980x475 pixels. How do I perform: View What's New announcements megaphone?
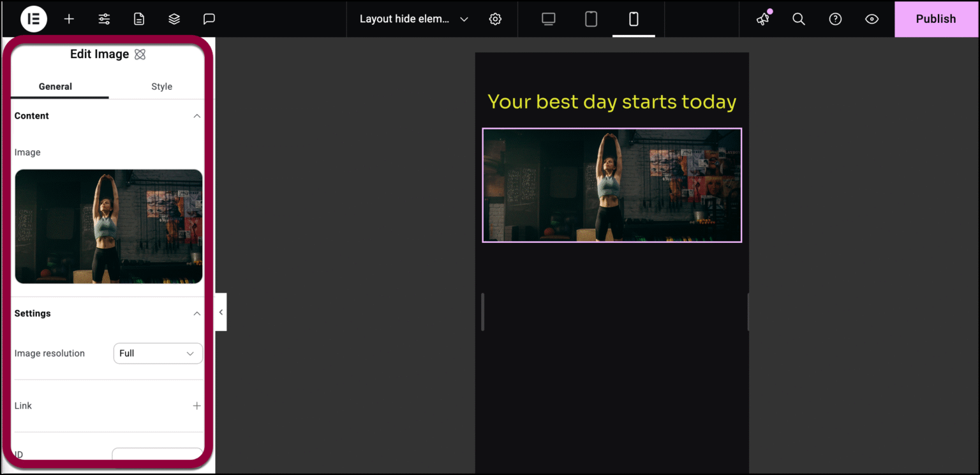coord(762,20)
